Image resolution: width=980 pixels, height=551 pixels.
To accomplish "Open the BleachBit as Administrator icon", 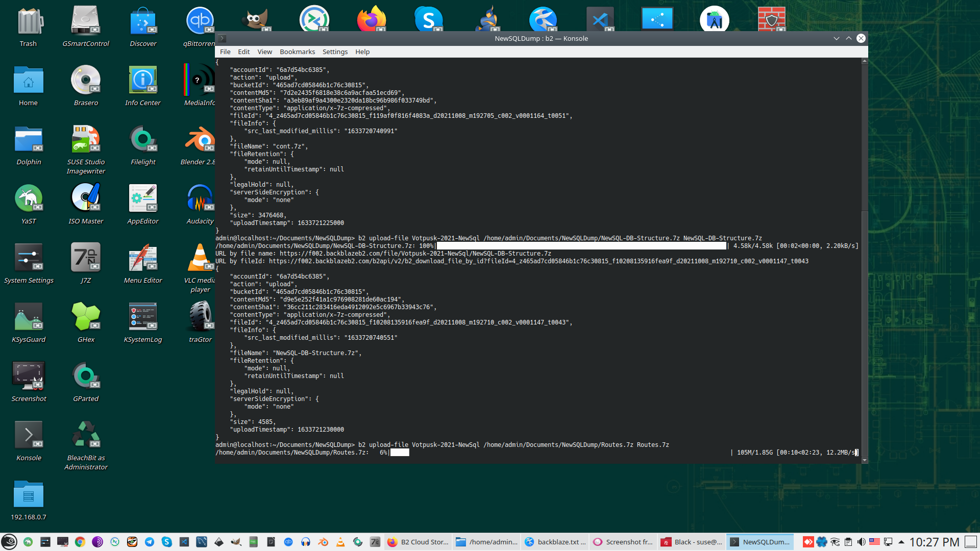I will tap(86, 436).
